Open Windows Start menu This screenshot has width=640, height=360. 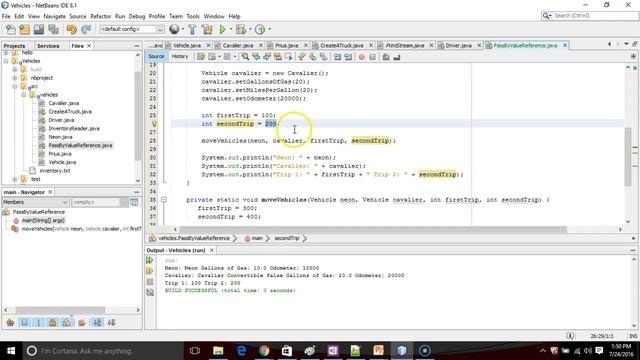point(11,351)
